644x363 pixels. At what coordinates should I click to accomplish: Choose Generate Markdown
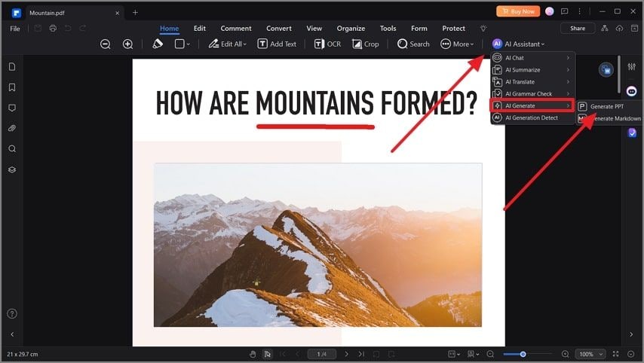click(609, 118)
